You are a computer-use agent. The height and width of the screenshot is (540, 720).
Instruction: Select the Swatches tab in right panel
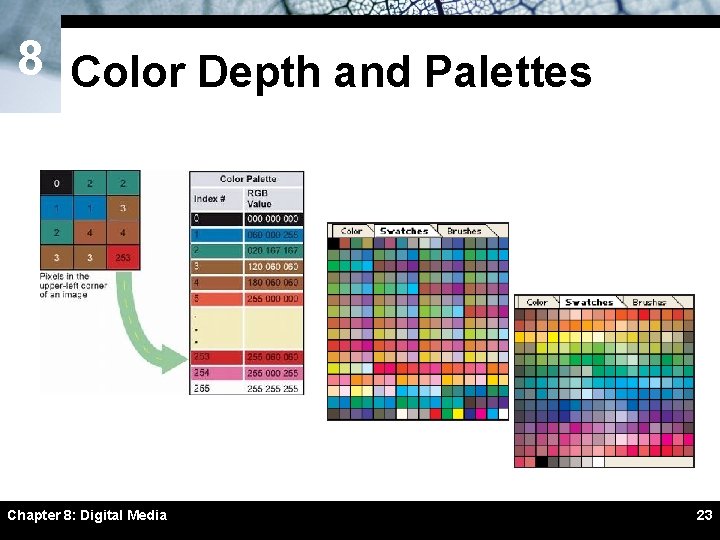(589, 302)
